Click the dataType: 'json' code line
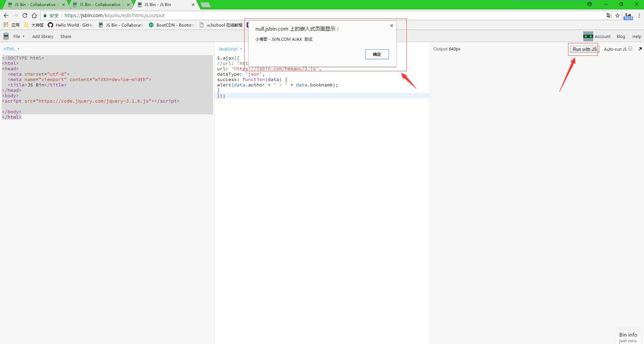644x344 pixels. [x=241, y=74]
